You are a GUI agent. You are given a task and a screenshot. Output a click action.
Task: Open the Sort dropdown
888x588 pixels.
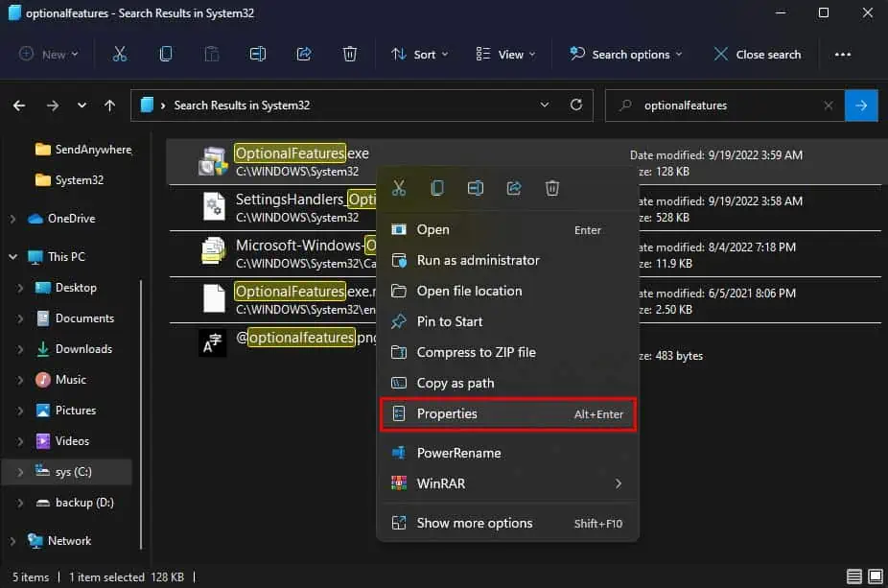[x=420, y=55]
